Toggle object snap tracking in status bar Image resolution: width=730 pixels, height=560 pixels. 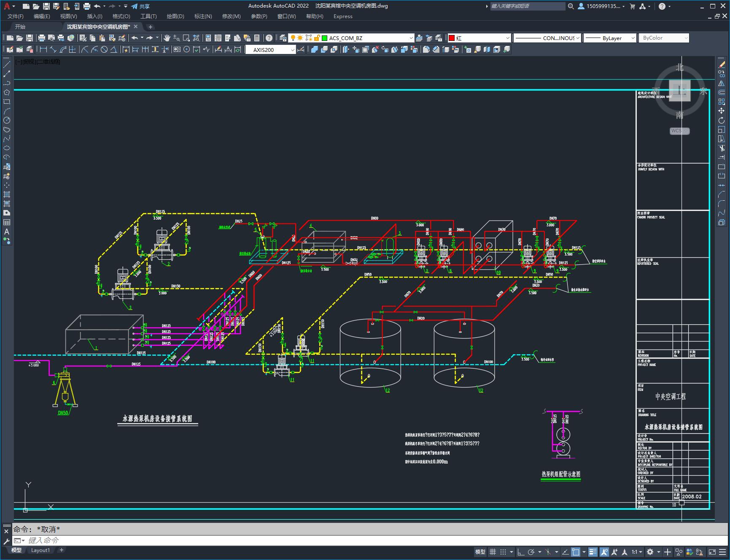(566, 552)
